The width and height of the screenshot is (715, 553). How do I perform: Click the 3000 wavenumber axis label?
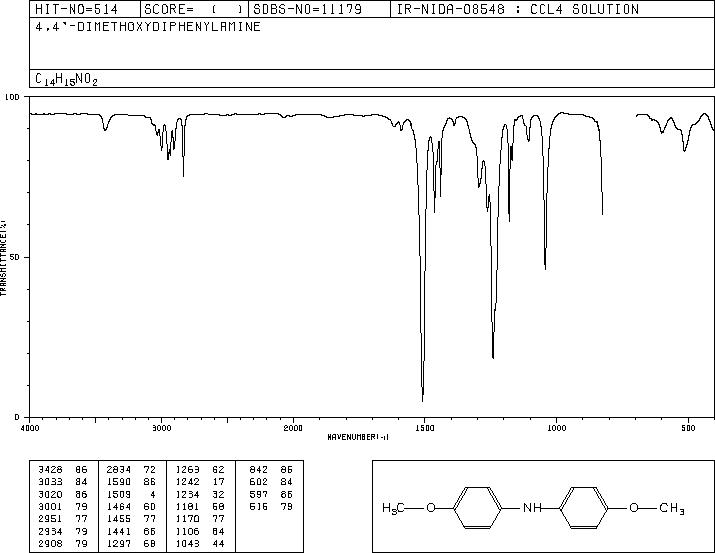pos(161,428)
